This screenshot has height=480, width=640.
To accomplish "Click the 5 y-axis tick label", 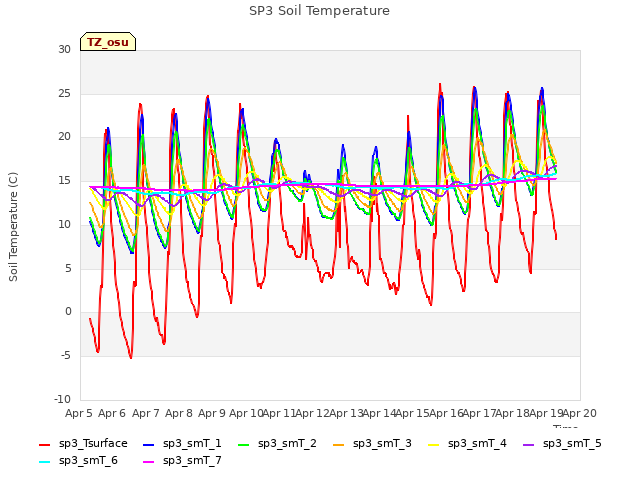I will pos(68,268).
